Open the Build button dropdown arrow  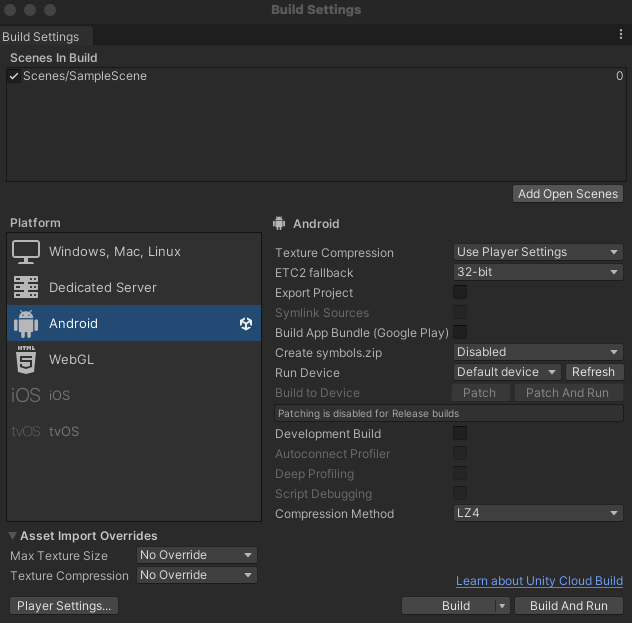tap(502, 606)
